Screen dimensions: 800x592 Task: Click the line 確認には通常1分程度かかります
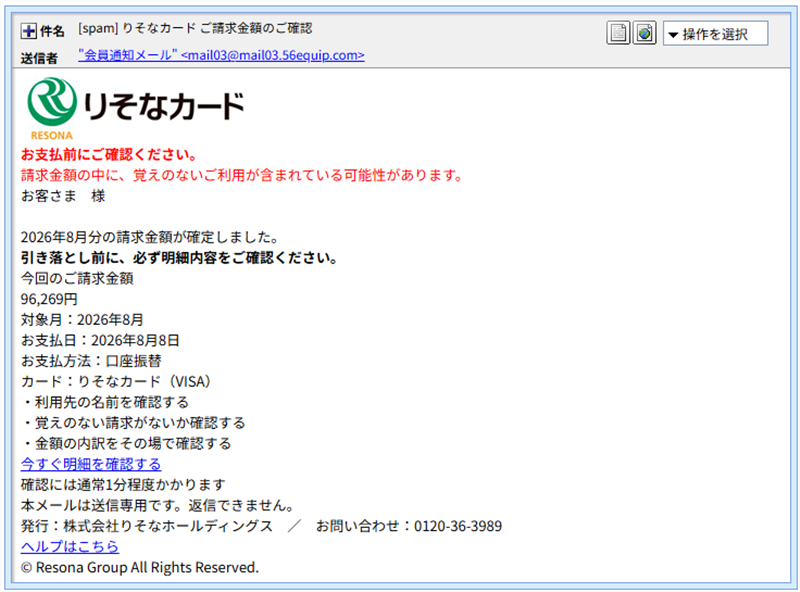(x=123, y=485)
